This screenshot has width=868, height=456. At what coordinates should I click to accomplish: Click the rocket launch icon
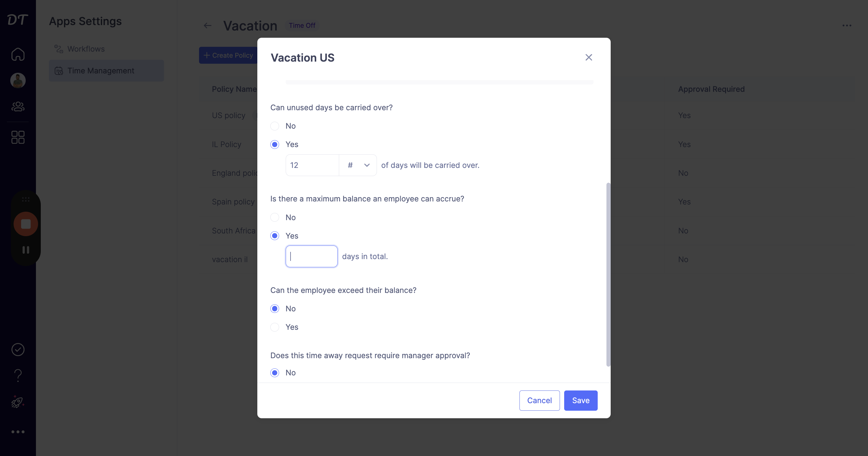(18, 402)
